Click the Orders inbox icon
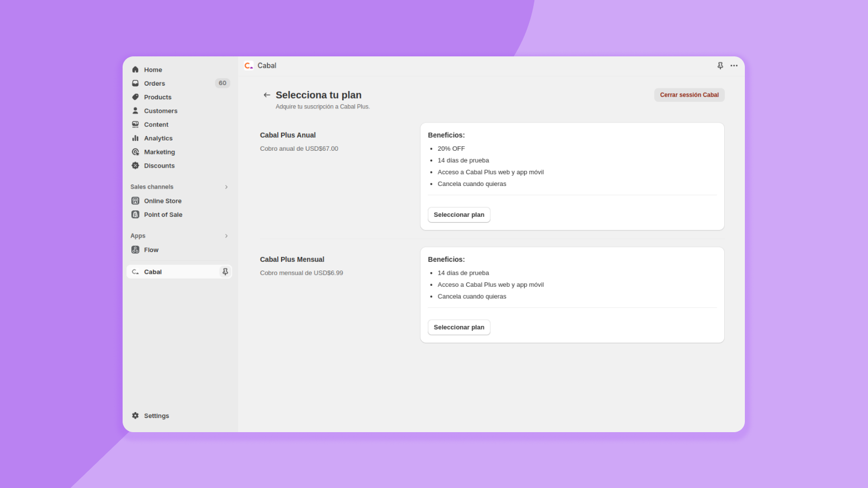This screenshot has width=868, height=488. pyautogui.click(x=135, y=83)
